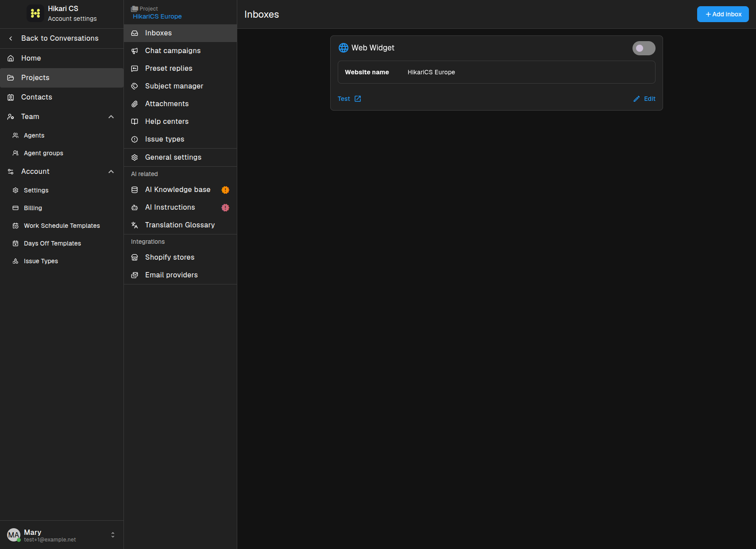The image size is (756, 549).
Task: Click the Email providers label
Action: [171, 275]
